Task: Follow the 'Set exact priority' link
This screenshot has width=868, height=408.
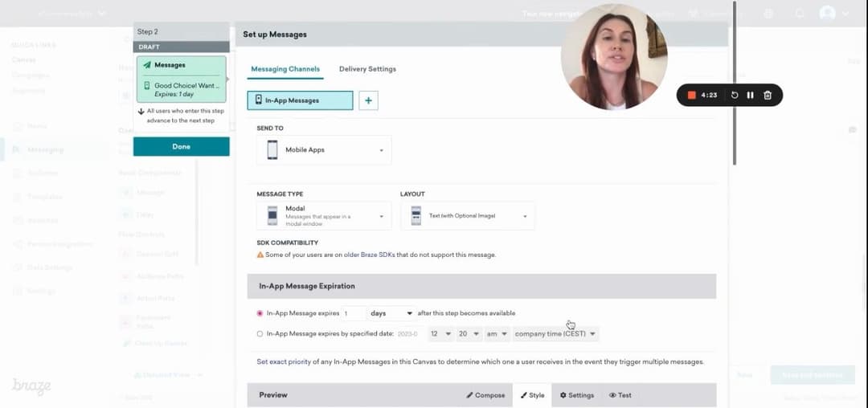Action: [283, 362]
